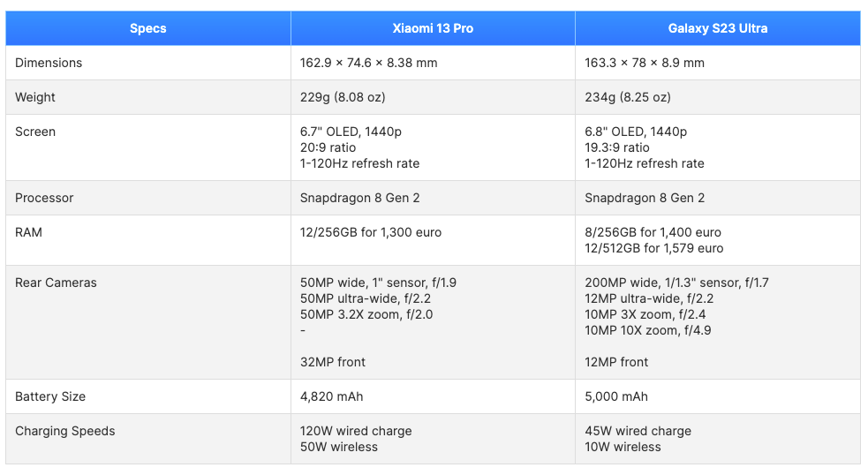The width and height of the screenshot is (868, 475).
Task: Select the Dimensions row label
Action: [49, 63]
